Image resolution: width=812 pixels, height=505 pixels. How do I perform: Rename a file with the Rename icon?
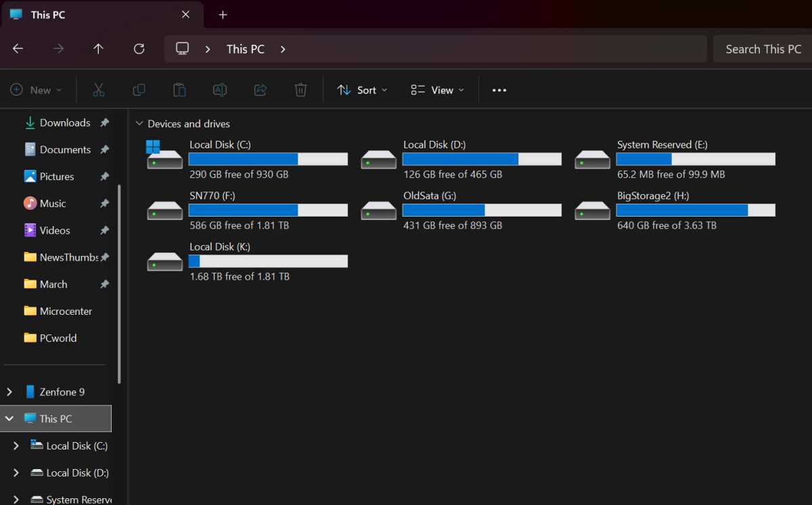(x=219, y=89)
